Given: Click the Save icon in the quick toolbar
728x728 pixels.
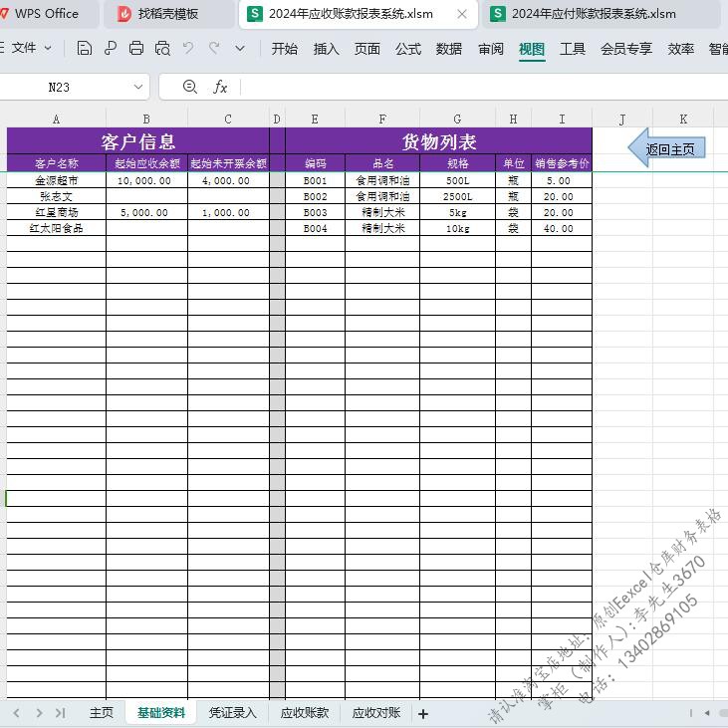Looking at the screenshot, I should (84, 48).
